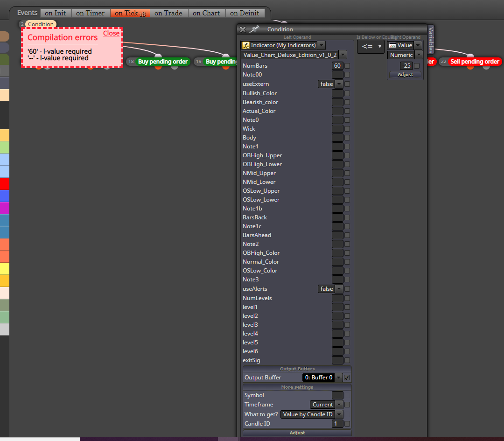Toggle the NumBars checkbox
504x441 pixels.
[x=347, y=66]
